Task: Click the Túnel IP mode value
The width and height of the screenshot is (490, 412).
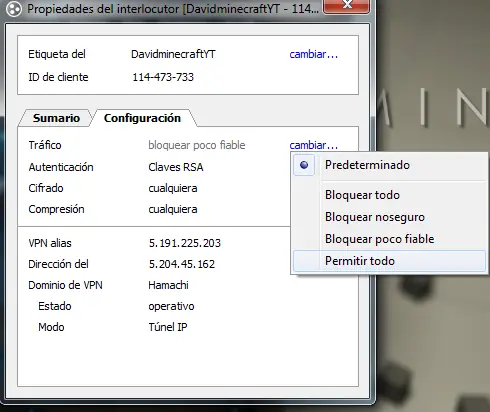Action: (168, 327)
